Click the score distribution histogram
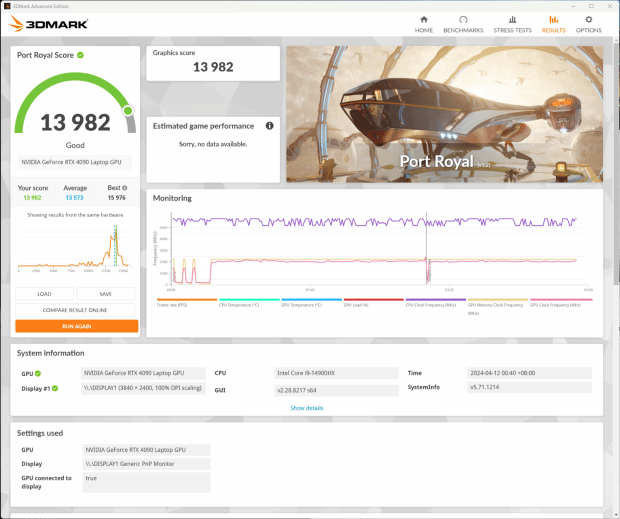This screenshot has height=519, width=620. click(x=74, y=247)
